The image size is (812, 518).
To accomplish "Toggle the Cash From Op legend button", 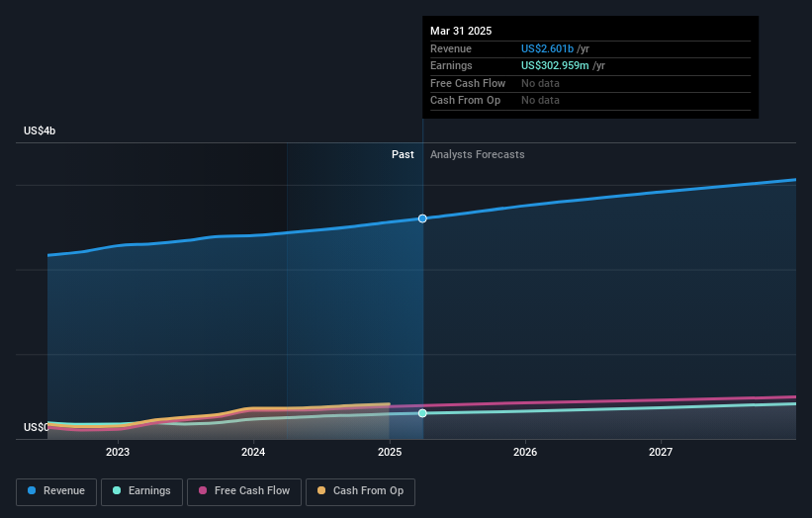I will 360,491.
